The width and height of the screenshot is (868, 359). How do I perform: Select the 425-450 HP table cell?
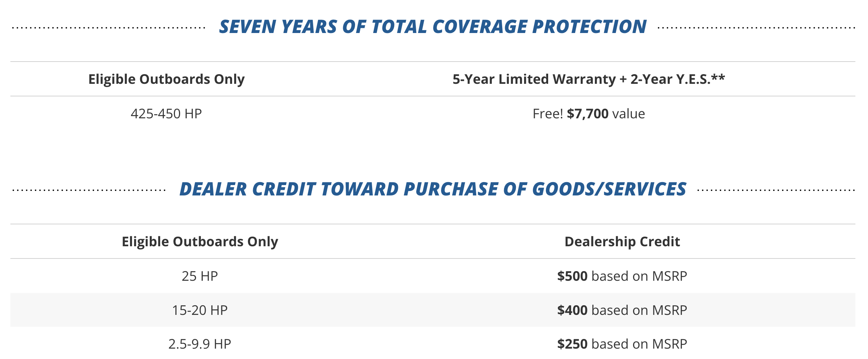coord(166,113)
